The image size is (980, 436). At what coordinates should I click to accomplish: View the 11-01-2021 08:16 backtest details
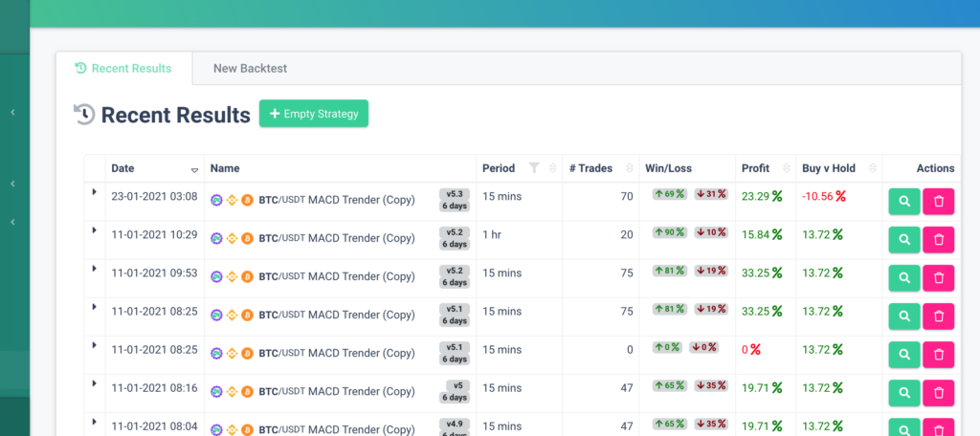[903, 392]
